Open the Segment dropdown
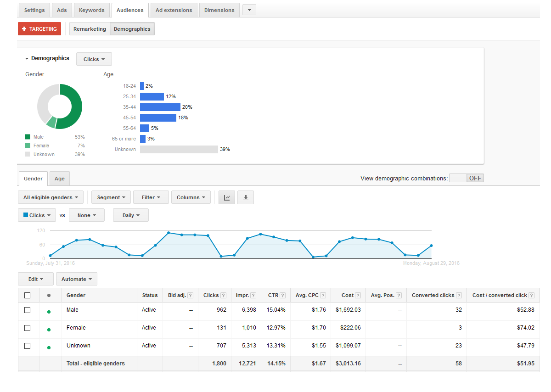551x392 pixels. coord(111,197)
